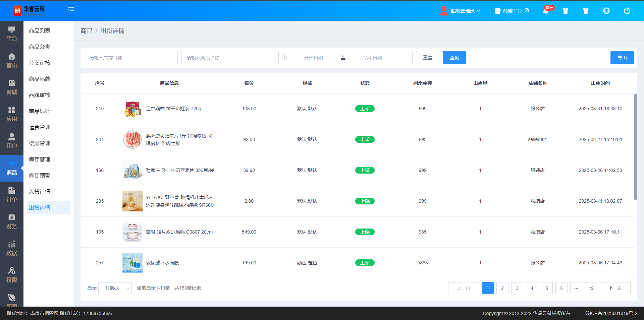
Task: Go to 数据 data sidebar icon
Action: click(x=12, y=248)
